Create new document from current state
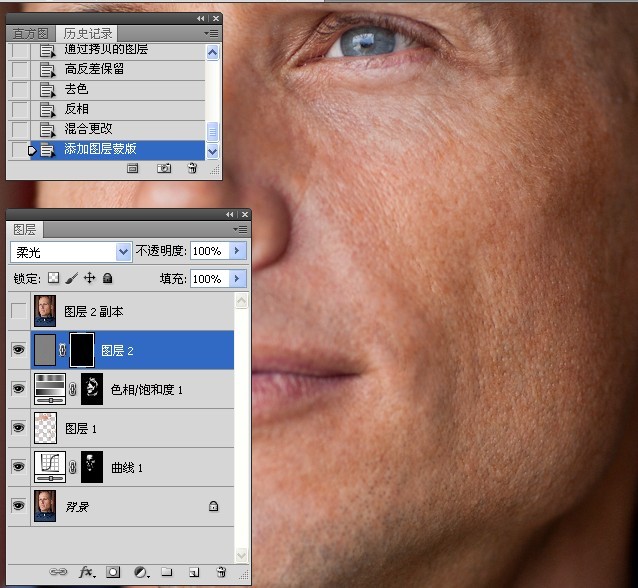 [x=132, y=169]
